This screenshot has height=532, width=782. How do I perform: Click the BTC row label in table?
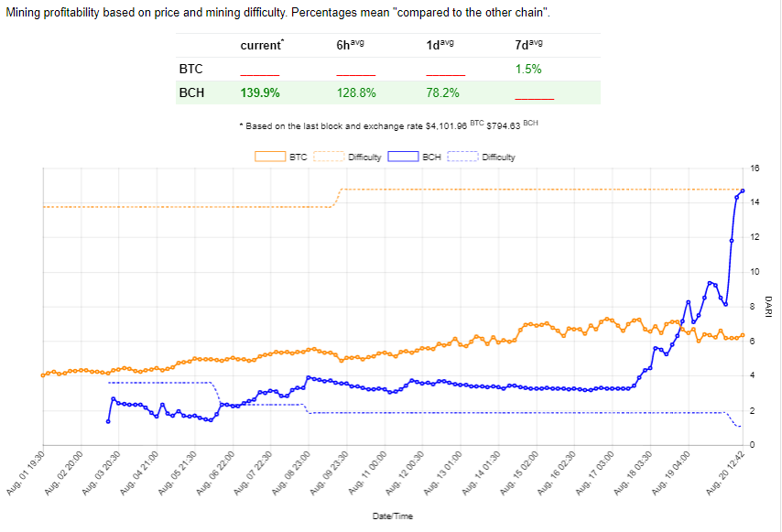pyautogui.click(x=190, y=69)
